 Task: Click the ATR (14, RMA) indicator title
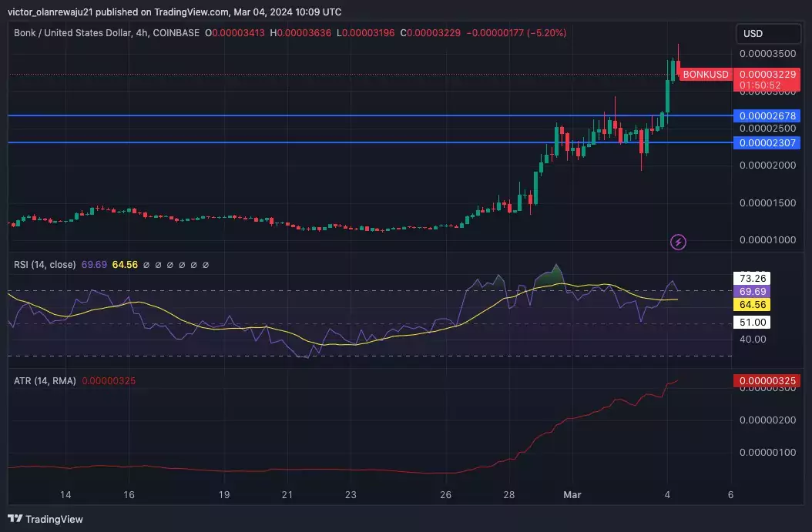pos(45,381)
